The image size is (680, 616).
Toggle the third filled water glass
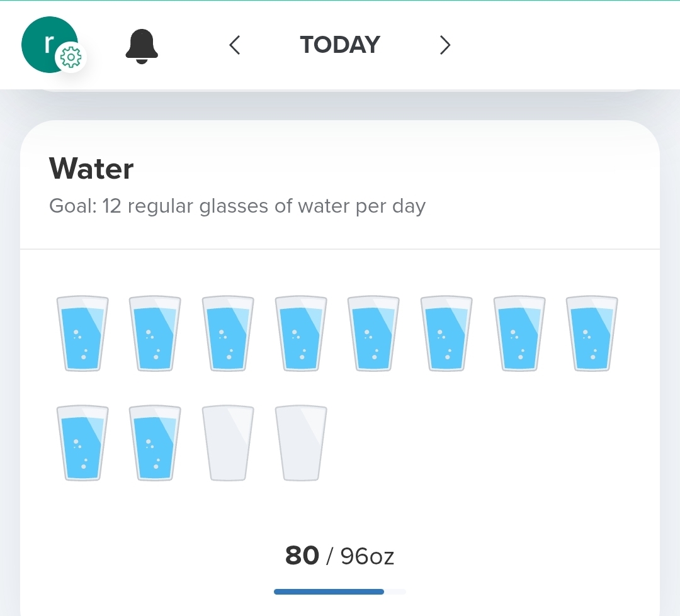228,333
